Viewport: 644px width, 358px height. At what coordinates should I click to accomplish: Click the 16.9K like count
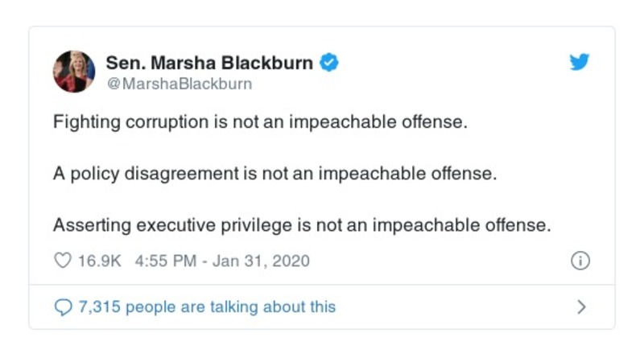pos(98,261)
